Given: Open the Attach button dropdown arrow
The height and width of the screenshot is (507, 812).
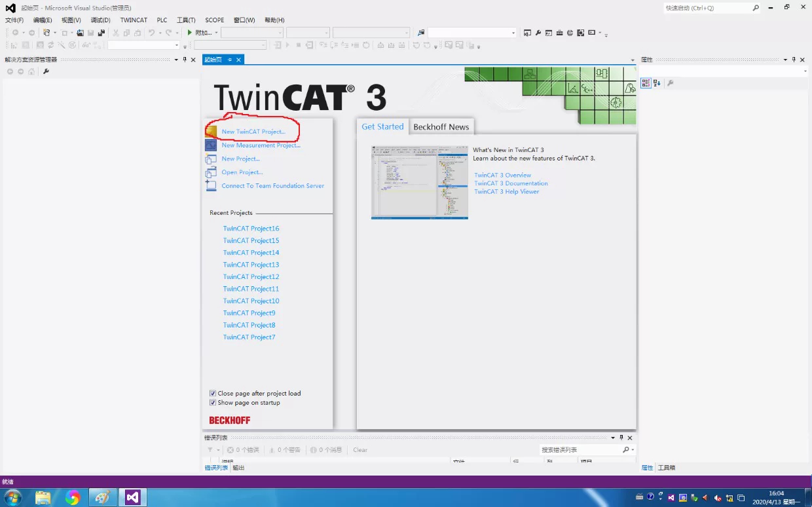Looking at the screenshot, I should (x=216, y=33).
